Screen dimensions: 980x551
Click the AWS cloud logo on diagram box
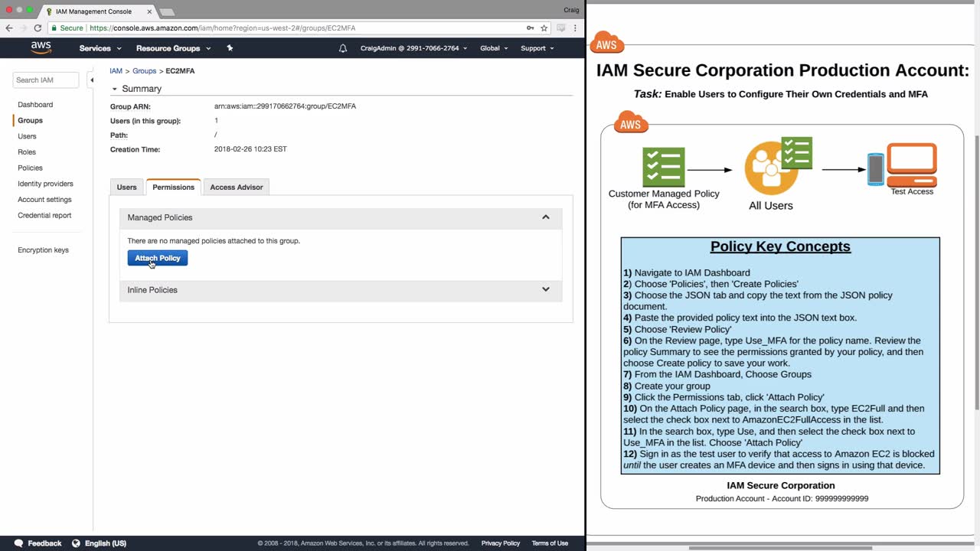pyautogui.click(x=631, y=122)
